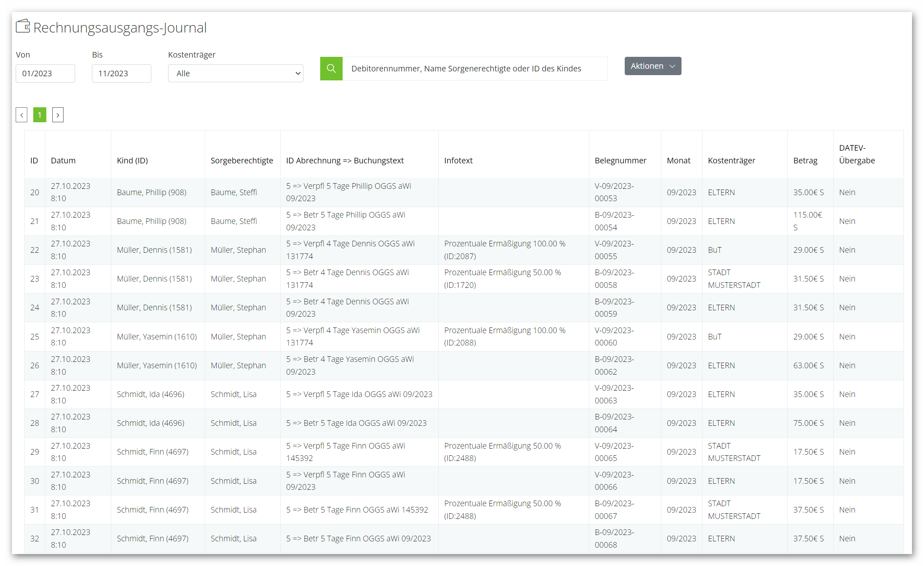Screen dimensions: 924x566
Task: Click child name Müller, Yasemin (1610) in row 25
Action: click(157, 336)
